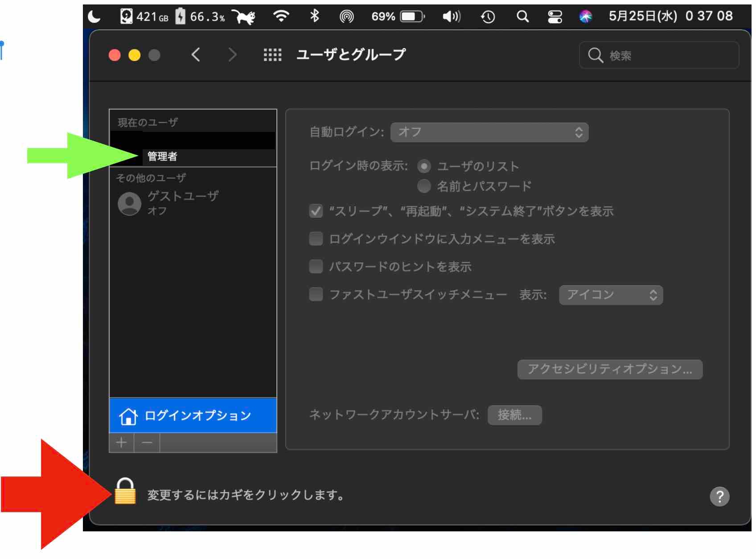Click the 421 GB disk status item
The width and height of the screenshot is (756, 559).
click(x=144, y=17)
